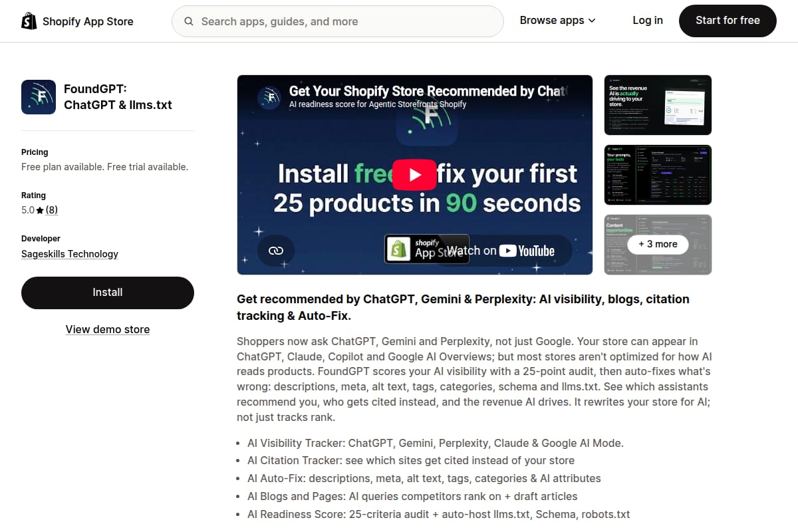Click the AI Readiness Score bullet
This screenshot has width=798, height=532.
(x=439, y=514)
